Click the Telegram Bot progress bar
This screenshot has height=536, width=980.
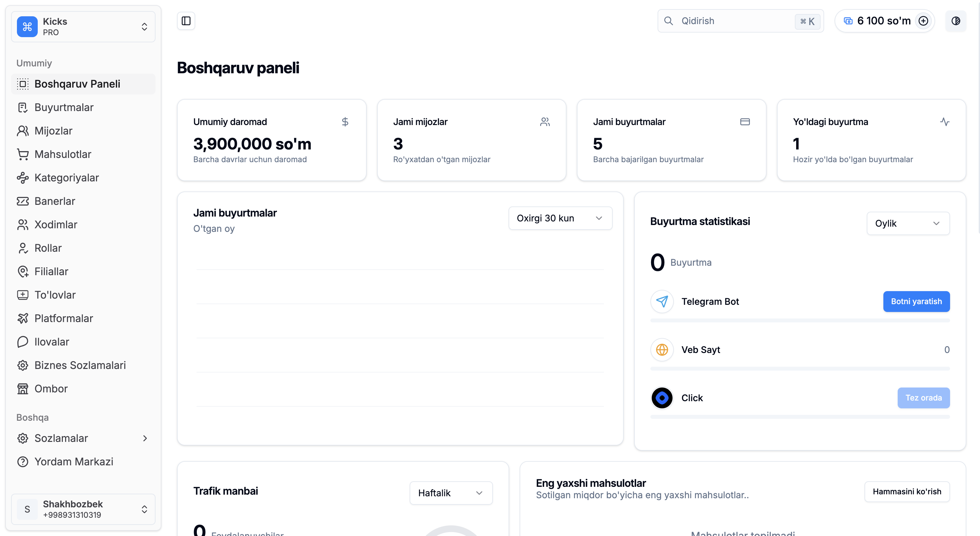(x=800, y=320)
